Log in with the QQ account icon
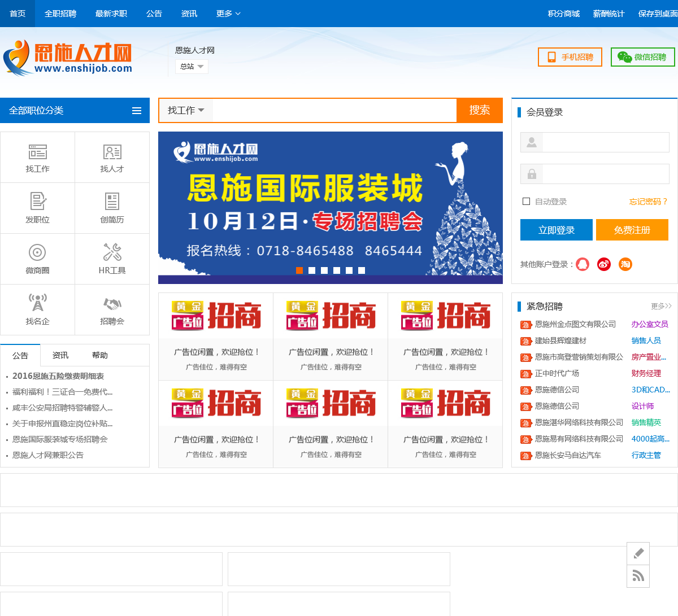The image size is (678, 616). 583,264
